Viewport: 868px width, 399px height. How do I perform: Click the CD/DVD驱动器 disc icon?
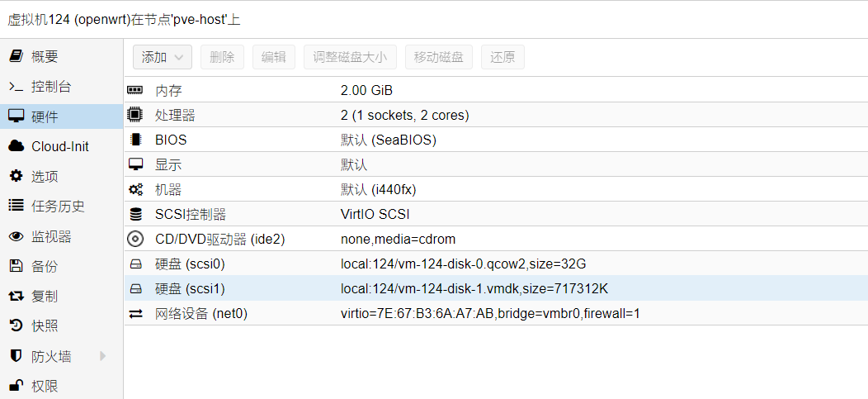click(134, 240)
